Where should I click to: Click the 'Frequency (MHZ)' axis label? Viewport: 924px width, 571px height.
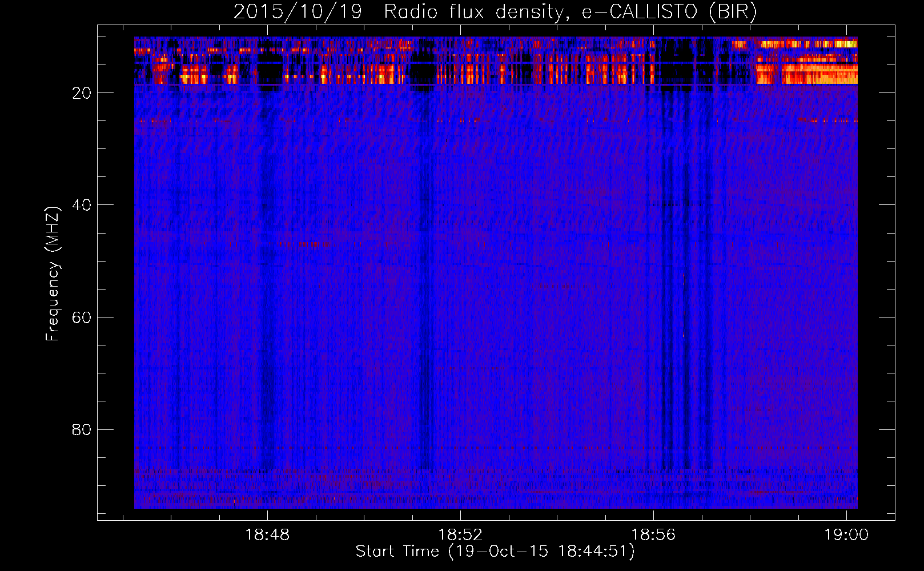(52, 274)
